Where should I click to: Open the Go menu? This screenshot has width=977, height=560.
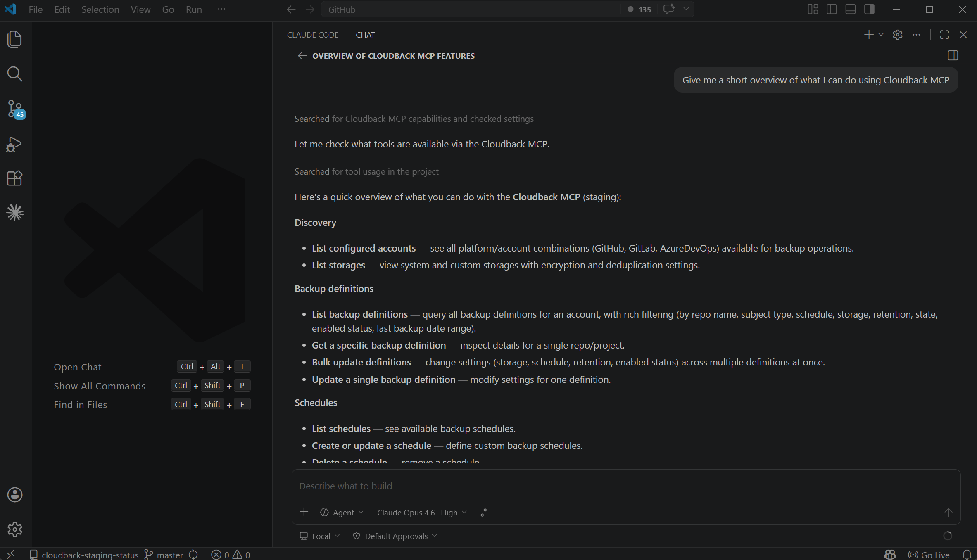pyautogui.click(x=168, y=9)
